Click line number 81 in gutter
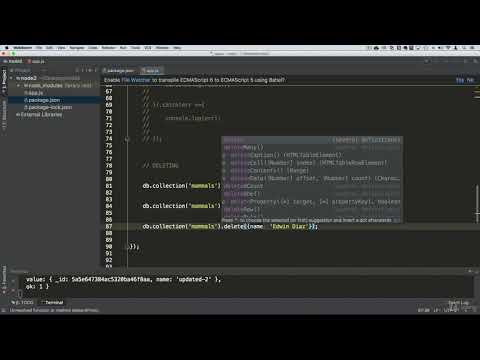 [109, 186]
